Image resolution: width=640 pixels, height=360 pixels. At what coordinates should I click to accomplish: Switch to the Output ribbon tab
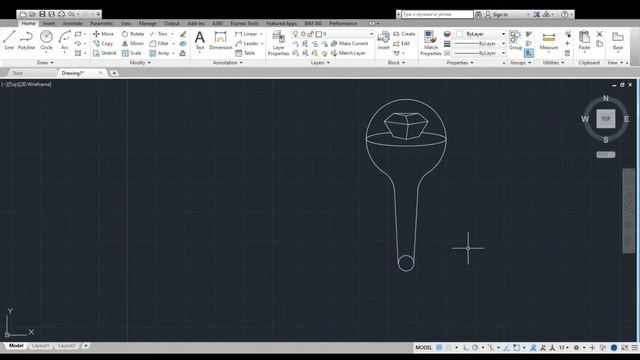[171, 23]
